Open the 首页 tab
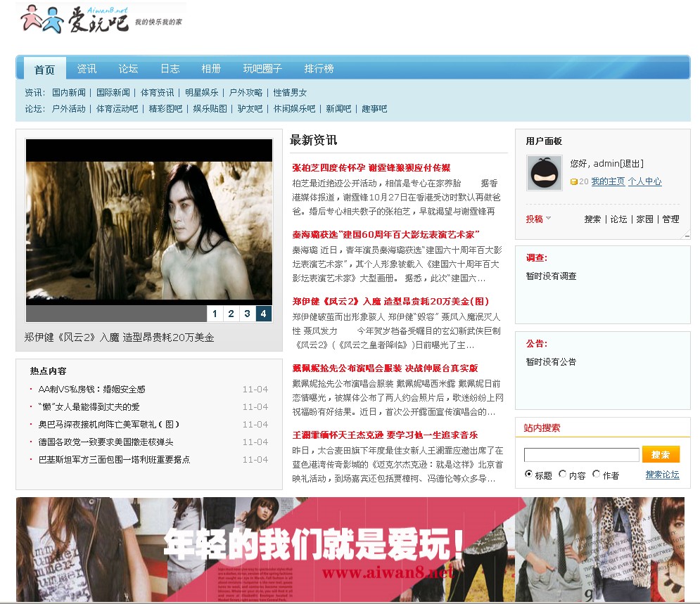 [x=44, y=69]
